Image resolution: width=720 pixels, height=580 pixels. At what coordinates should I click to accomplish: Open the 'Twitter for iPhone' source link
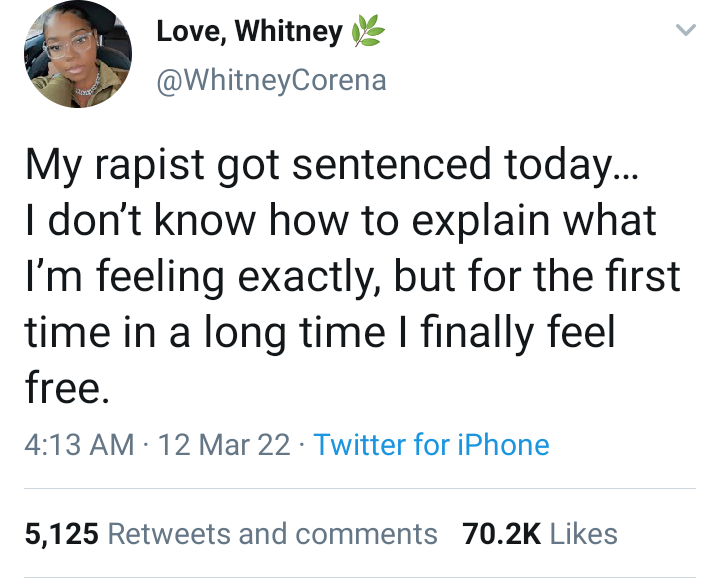click(x=431, y=444)
